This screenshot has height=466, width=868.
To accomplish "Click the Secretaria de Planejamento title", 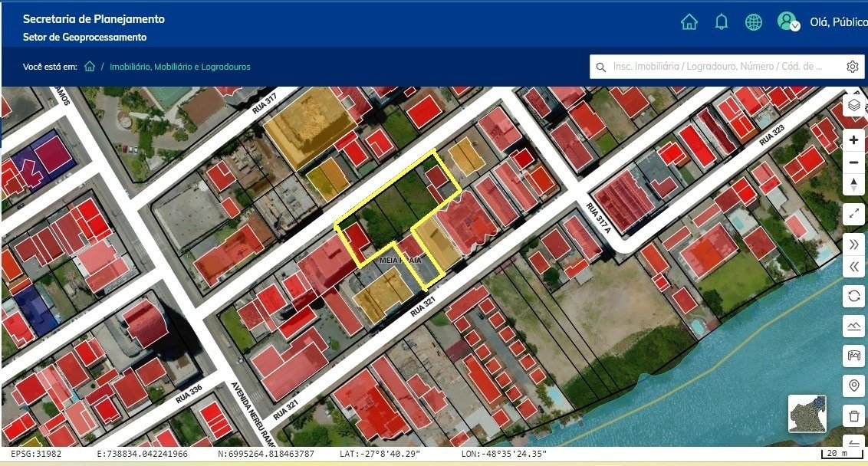I will tap(94, 19).
